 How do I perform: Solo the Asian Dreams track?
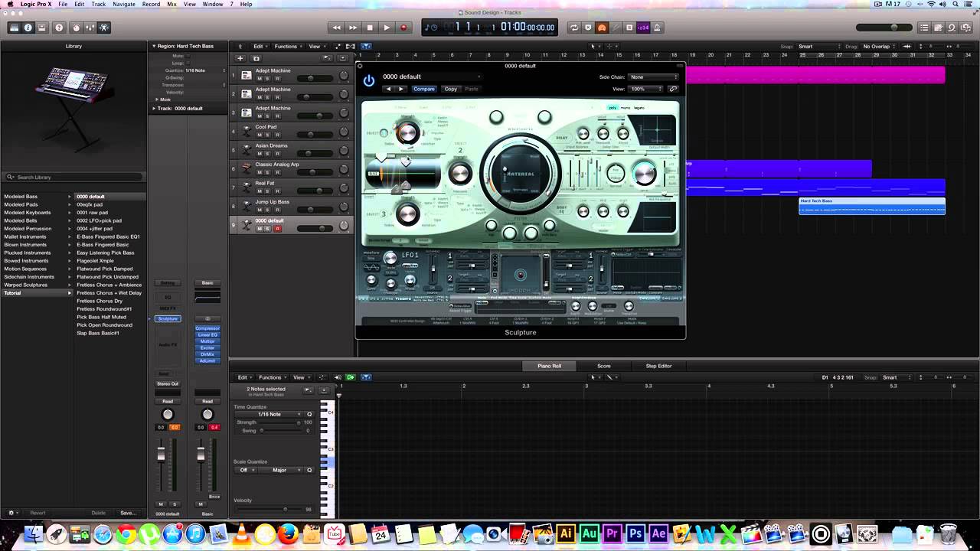[267, 153]
